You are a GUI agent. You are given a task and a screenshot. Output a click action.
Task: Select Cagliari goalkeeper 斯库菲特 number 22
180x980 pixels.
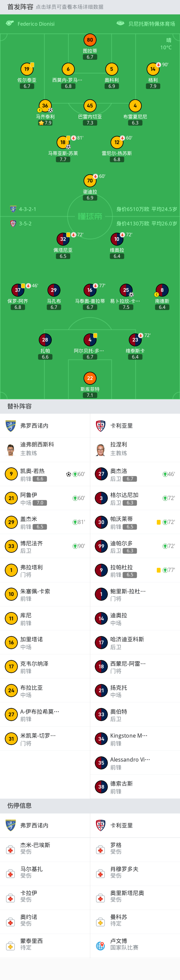(90, 378)
